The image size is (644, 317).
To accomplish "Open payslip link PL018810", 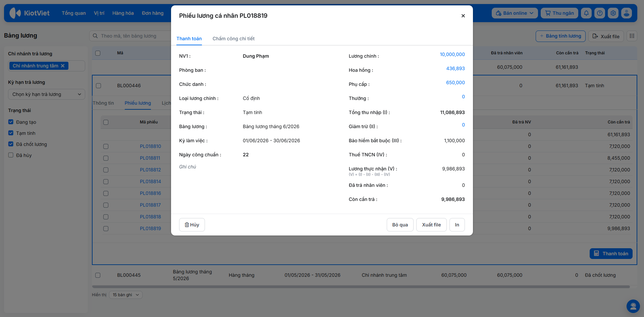I will coord(150,146).
